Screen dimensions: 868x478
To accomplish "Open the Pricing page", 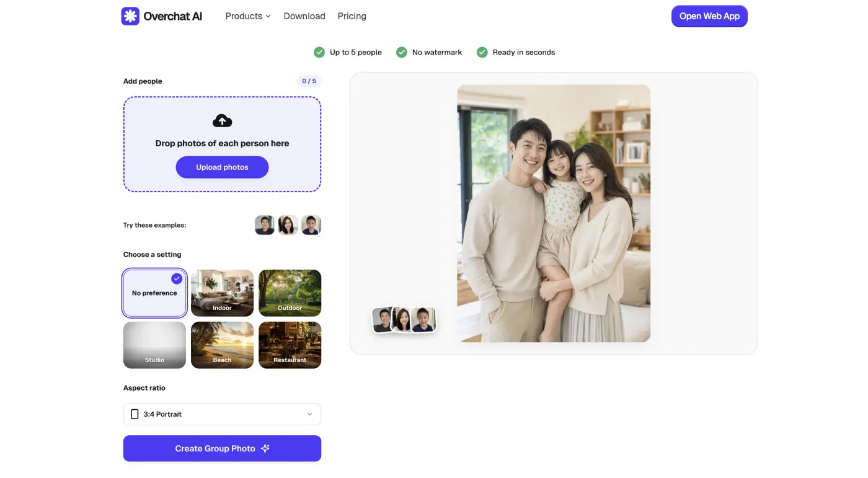I will (x=352, y=16).
